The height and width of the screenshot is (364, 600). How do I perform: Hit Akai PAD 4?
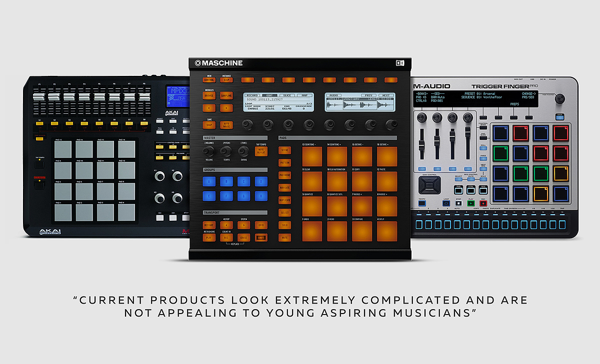click(126, 212)
